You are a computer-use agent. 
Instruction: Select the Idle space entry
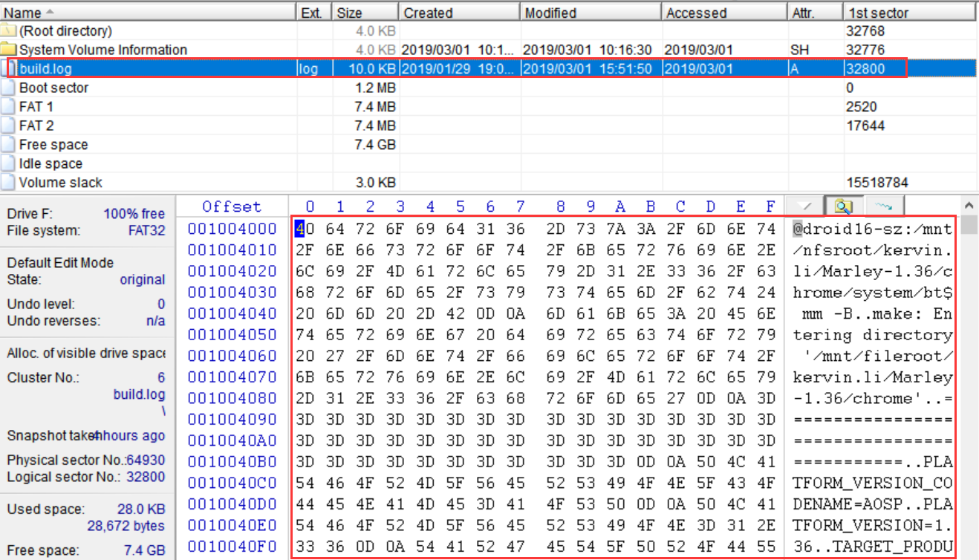click(x=51, y=163)
